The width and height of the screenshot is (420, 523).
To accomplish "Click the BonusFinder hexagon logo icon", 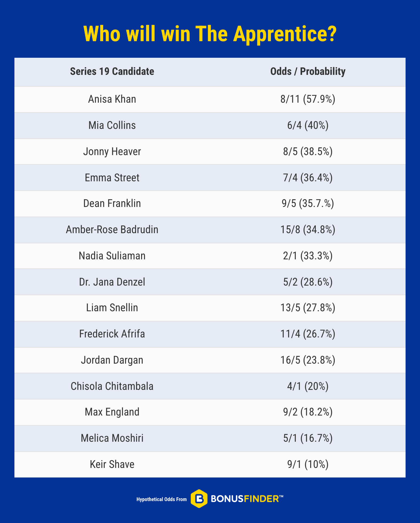I will (199, 499).
